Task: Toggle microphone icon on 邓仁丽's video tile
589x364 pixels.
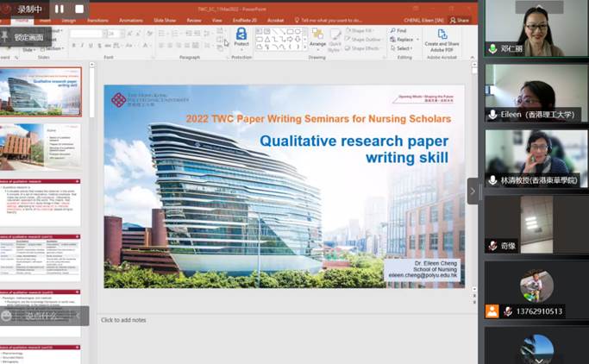Action: tap(492, 49)
